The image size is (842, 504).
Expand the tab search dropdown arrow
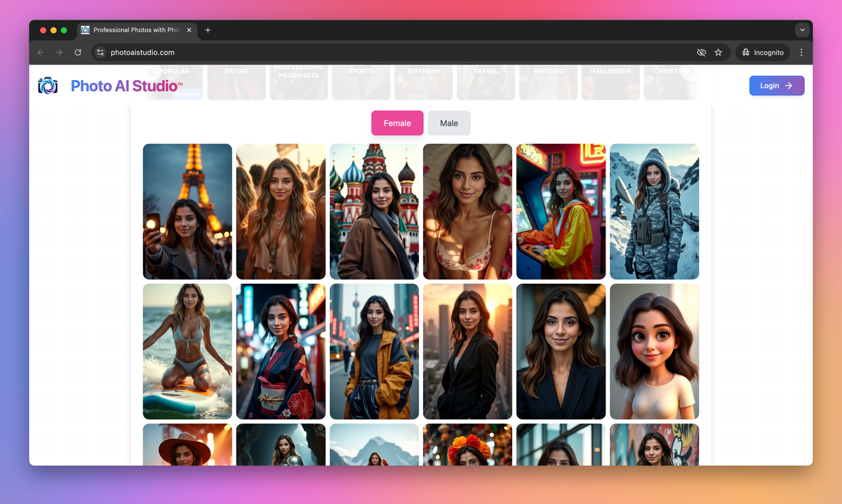803,30
